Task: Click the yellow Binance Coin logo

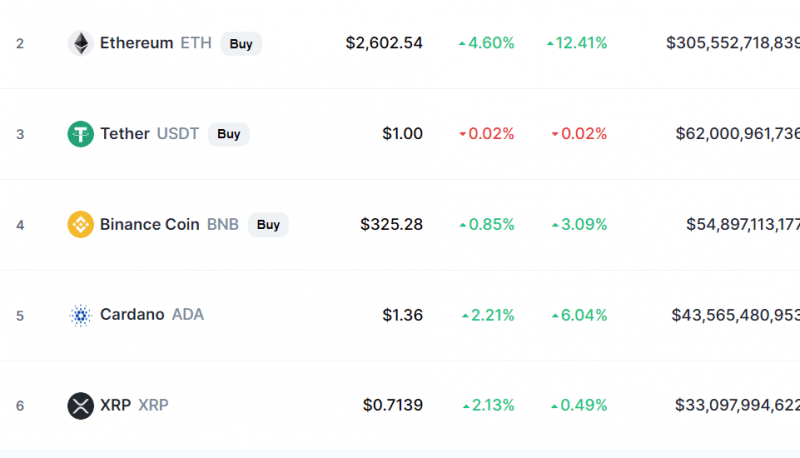Action: [x=81, y=224]
